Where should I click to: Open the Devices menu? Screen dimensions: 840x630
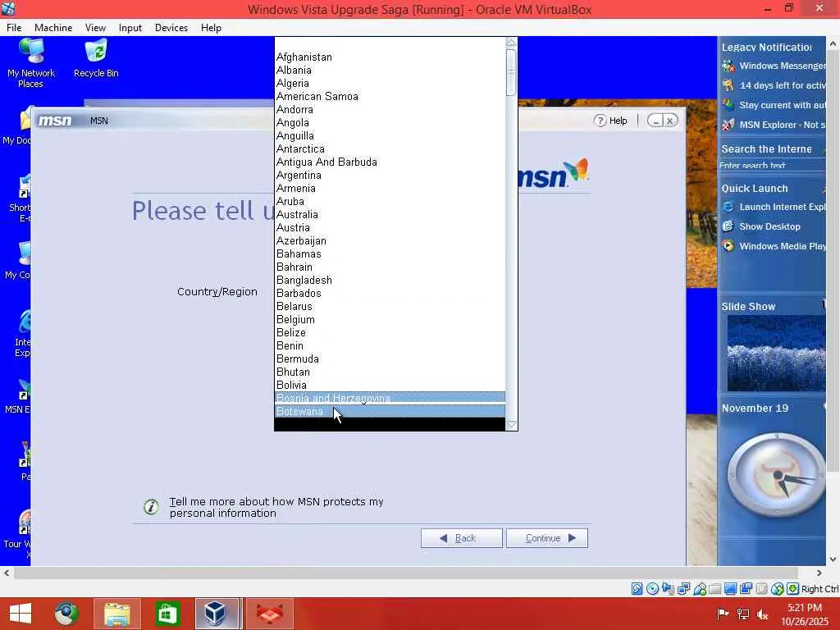171,28
